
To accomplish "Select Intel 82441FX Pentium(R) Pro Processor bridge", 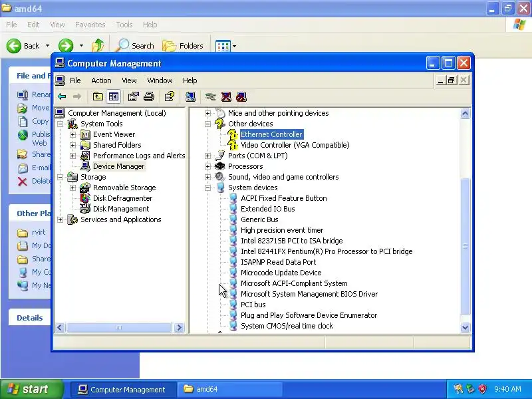I will pos(327,251).
